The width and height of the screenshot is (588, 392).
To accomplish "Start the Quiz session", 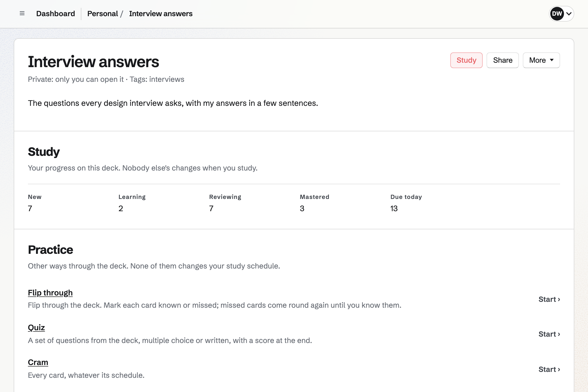I will (x=549, y=334).
